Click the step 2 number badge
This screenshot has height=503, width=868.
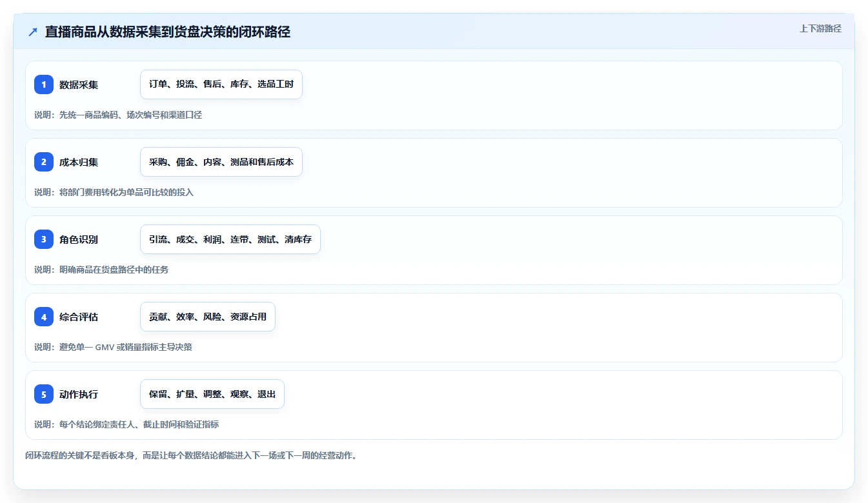tap(44, 162)
